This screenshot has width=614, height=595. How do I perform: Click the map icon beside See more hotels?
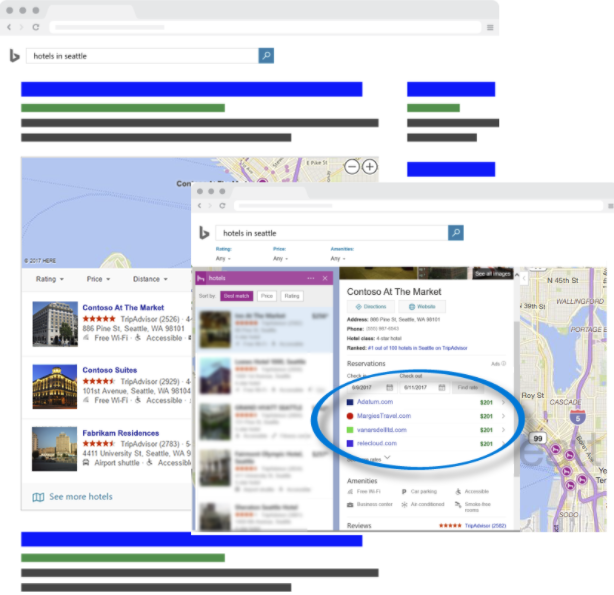[38, 497]
